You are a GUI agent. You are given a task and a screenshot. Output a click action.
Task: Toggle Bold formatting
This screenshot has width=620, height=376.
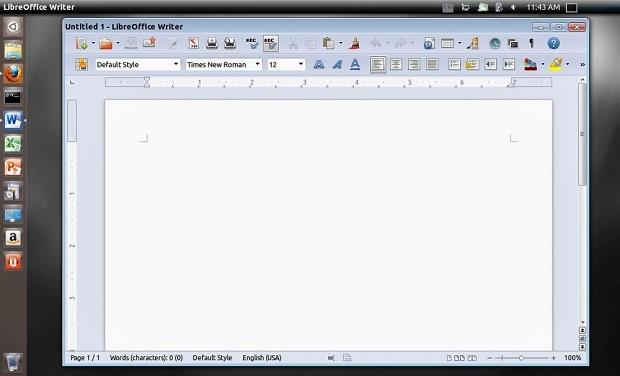[x=319, y=64]
